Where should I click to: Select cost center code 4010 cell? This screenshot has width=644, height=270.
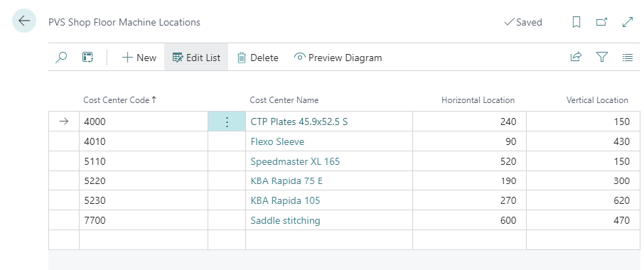(144, 141)
